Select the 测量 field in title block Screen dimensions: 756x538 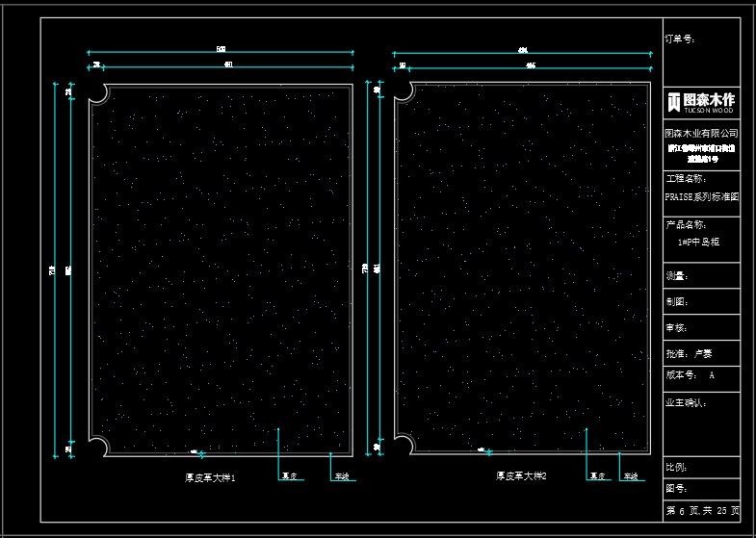(x=677, y=275)
